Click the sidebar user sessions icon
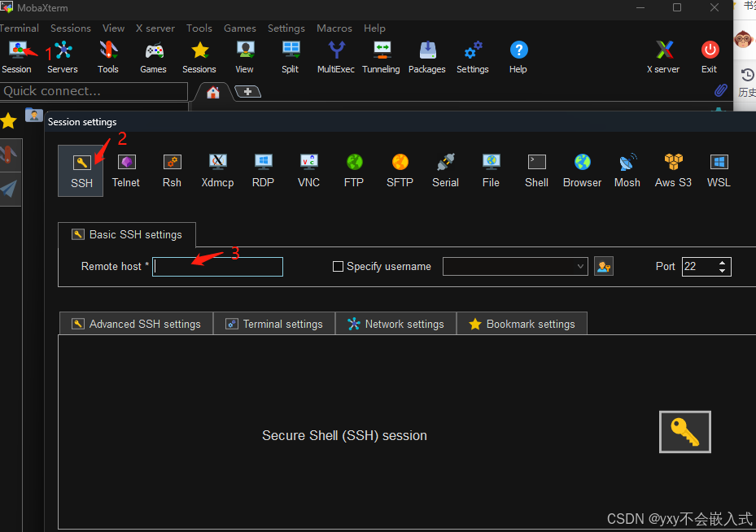 (x=33, y=115)
